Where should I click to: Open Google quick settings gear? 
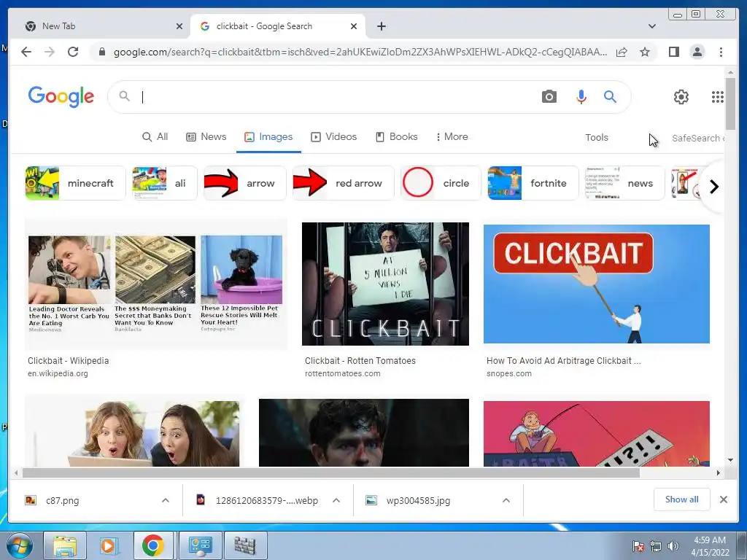point(681,97)
